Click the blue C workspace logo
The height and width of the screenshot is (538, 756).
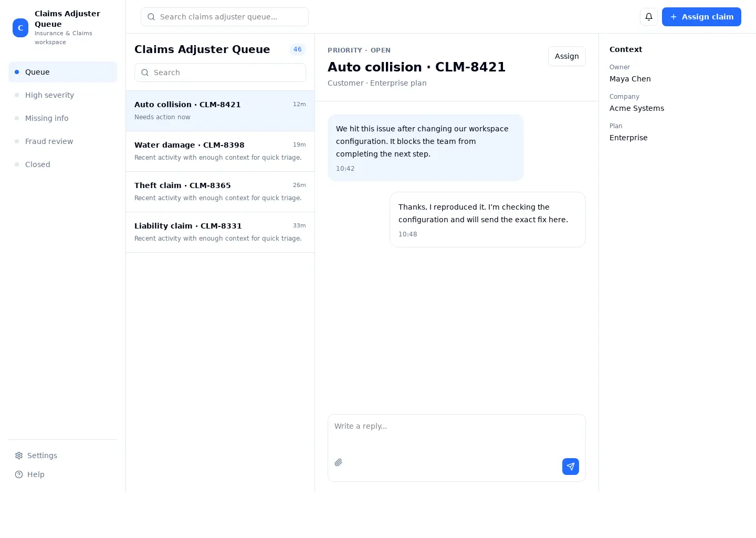(20, 28)
